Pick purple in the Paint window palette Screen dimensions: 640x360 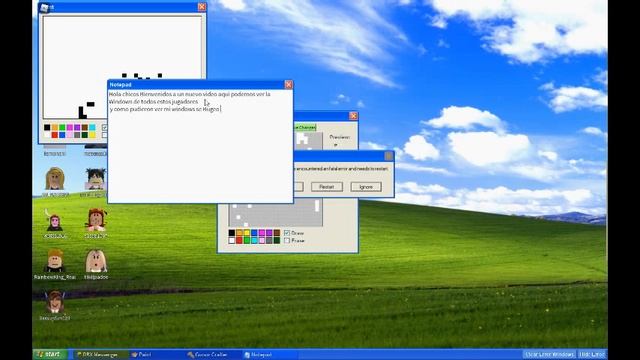[x=77, y=127]
